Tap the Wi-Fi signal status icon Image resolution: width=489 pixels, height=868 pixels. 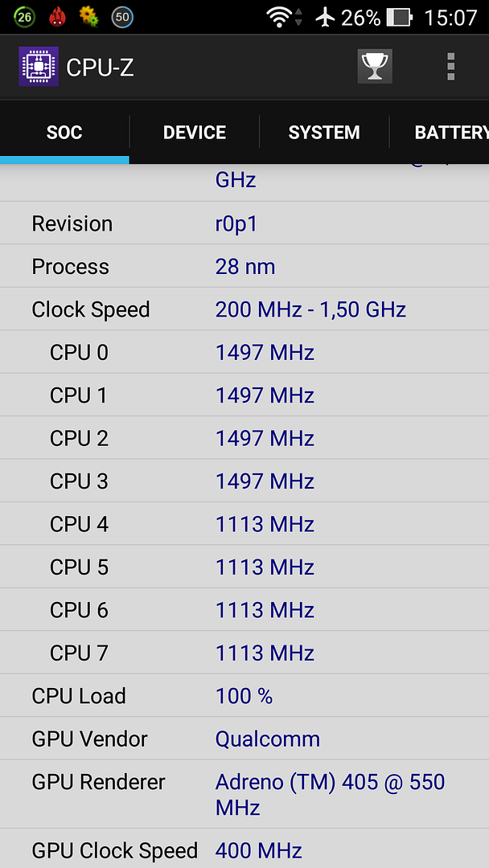[x=284, y=17]
